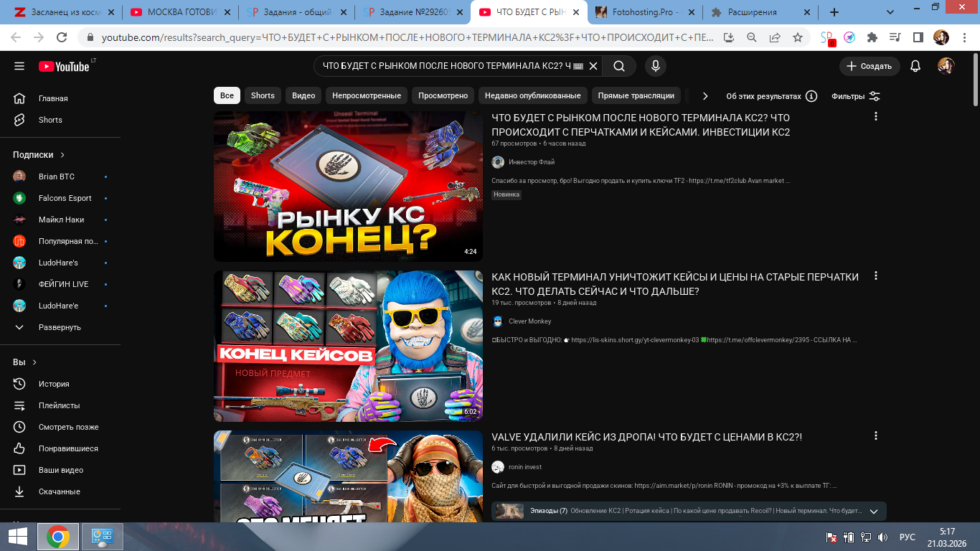Switch the РУС input language
Screen dimensions: 980x551
point(908,537)
